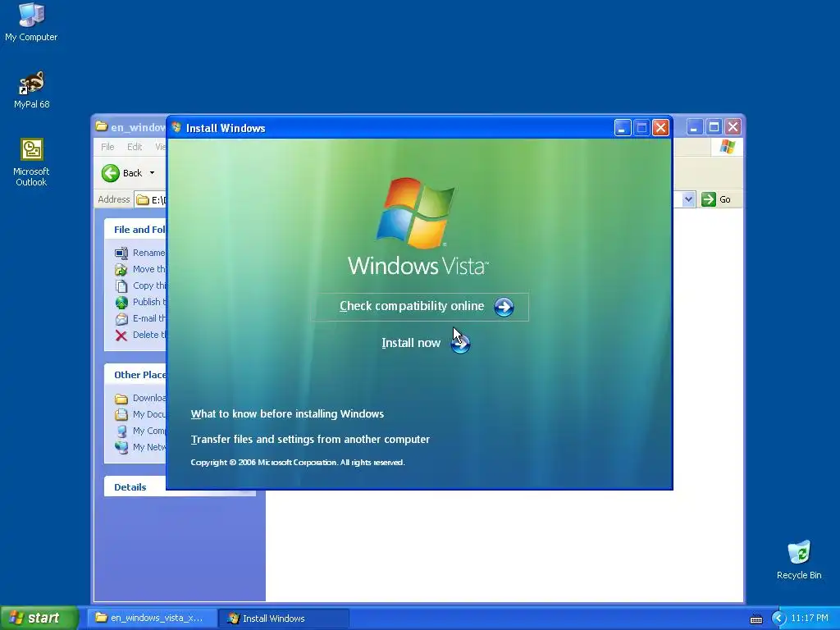Switch to Install Windows taskbar button
Viewport: 840px width, 630px height.
tap(284, 618)
